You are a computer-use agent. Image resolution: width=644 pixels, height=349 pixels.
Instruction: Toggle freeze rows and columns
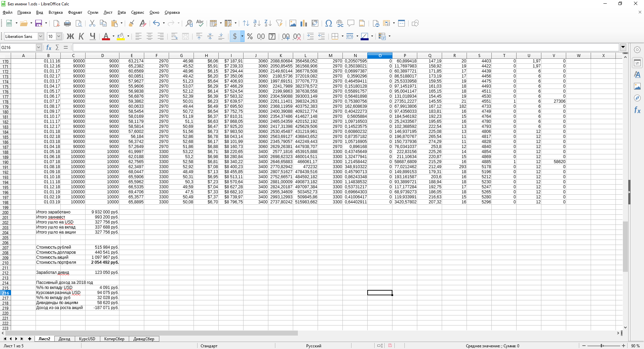pos(386,23)
